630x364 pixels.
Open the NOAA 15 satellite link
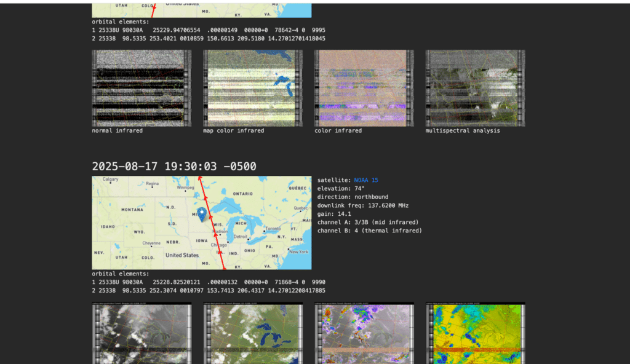[x=365, y=180]
